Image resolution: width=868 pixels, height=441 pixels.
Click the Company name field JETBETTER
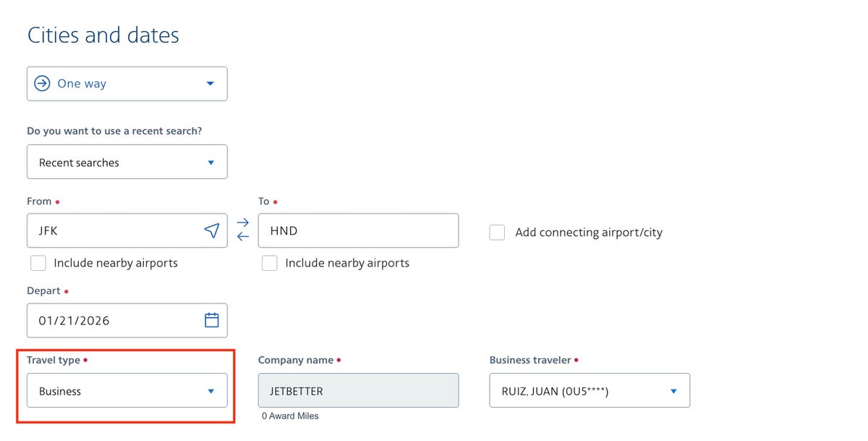(358, 391)
